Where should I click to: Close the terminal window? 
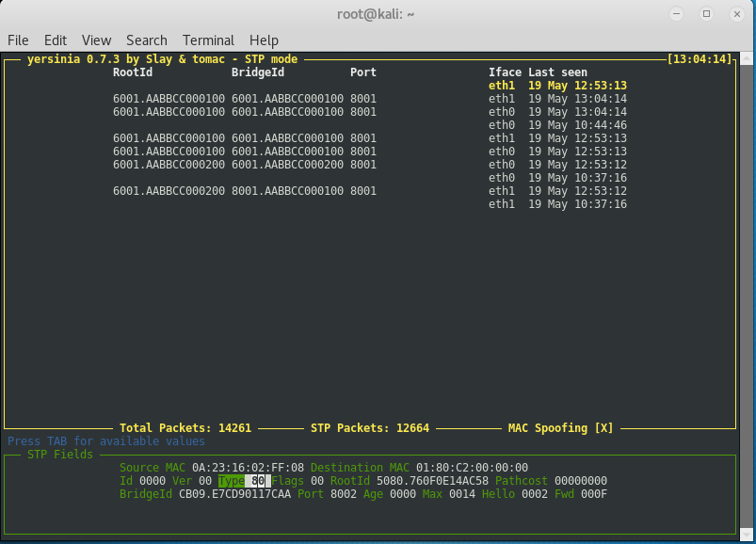(x=737, y=14)
